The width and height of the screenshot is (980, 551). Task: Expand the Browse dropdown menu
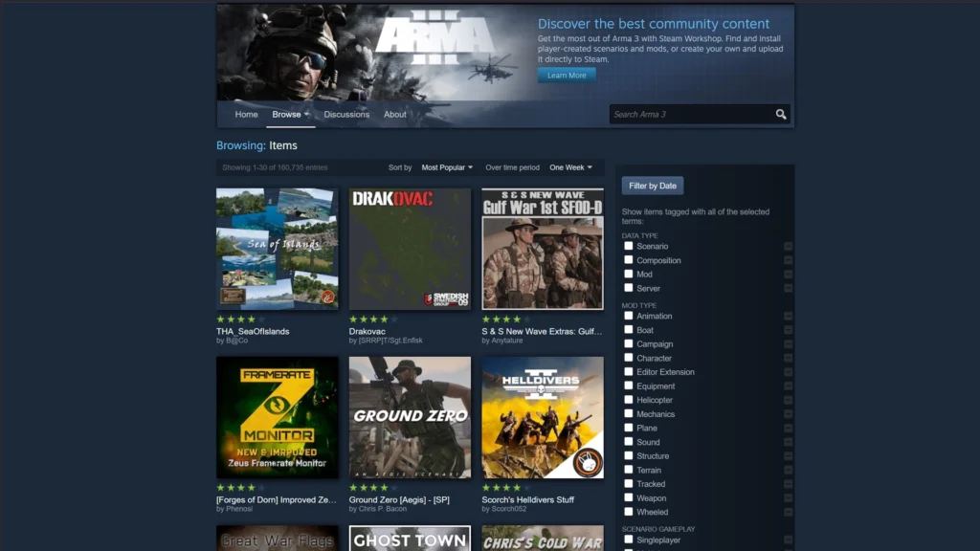(x=291, y=115)
